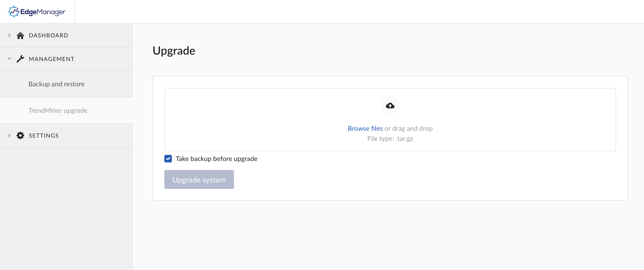This screenshot has width=644, height=270.
Task: Open the "Backup and restore" page
Action: [56, 84]
